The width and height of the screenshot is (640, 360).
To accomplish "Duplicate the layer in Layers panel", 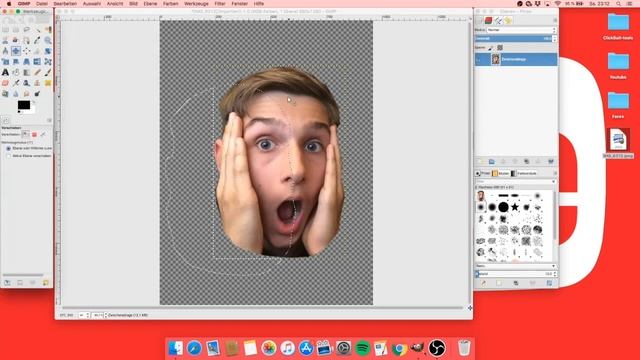I will click(x=527, y=161).
